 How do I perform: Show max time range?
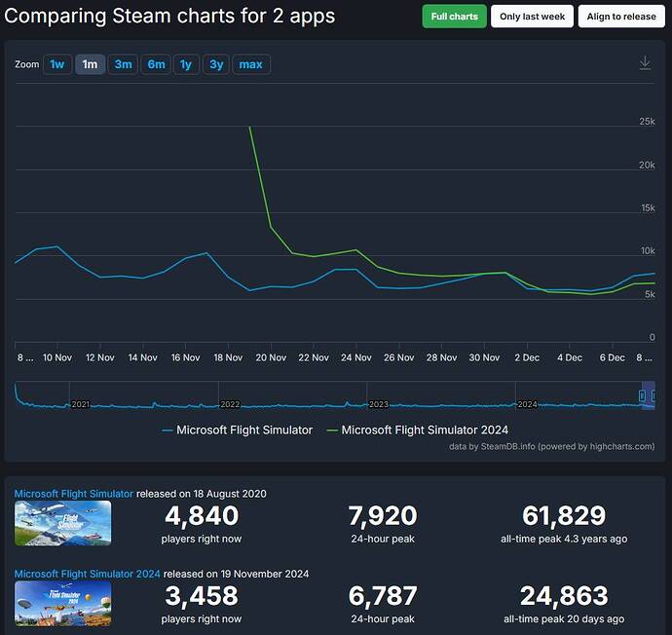(251, 64)
